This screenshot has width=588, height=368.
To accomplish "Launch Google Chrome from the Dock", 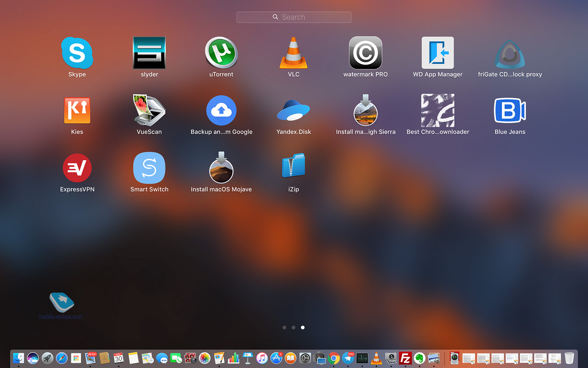I will click(x=334, y=358).
